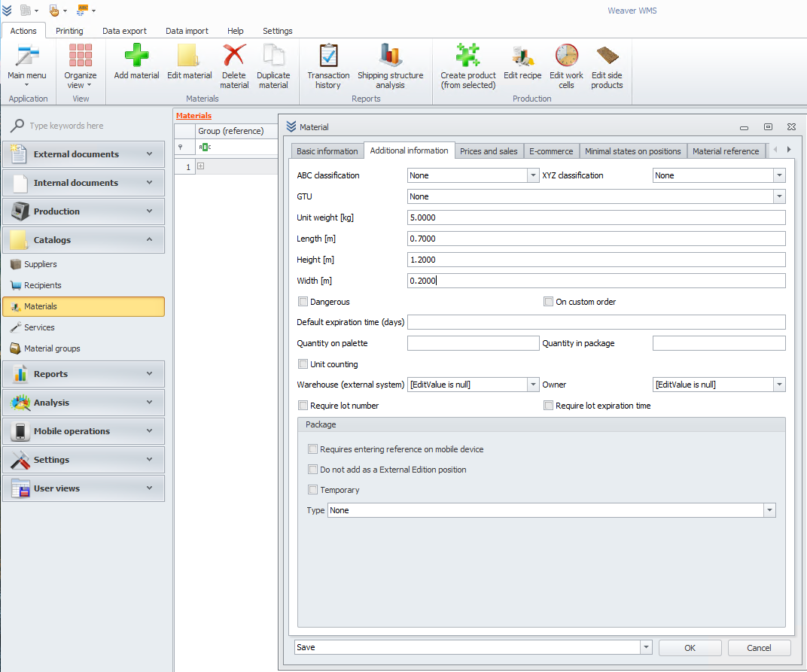Open the Basic information tab
This screenshot has height=672, width=807.
pyautogui.click(x=327, y=151)
